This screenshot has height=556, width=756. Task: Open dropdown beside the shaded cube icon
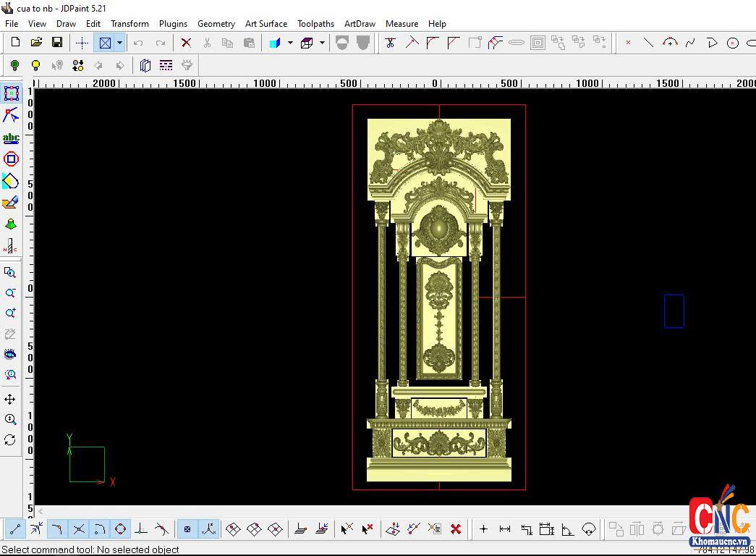click(290, 43)
